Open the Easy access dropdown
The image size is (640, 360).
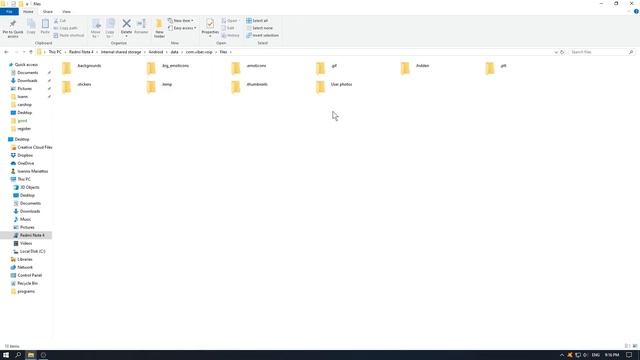[x=182, y=28]
